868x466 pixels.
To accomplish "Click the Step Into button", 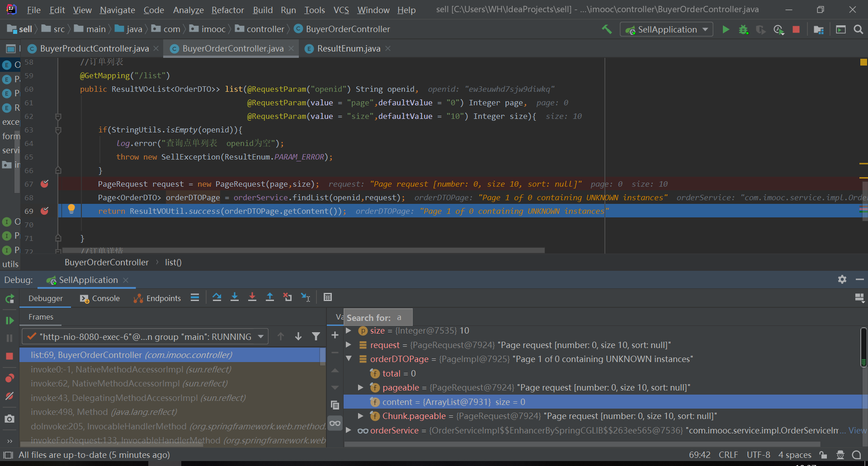I will click(x=235, y=297).
